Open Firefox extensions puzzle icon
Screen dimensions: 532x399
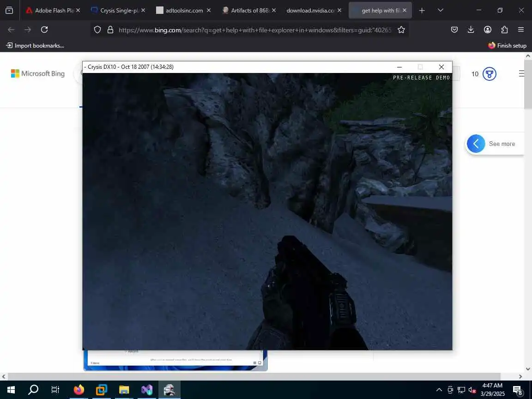click(504, 30)
